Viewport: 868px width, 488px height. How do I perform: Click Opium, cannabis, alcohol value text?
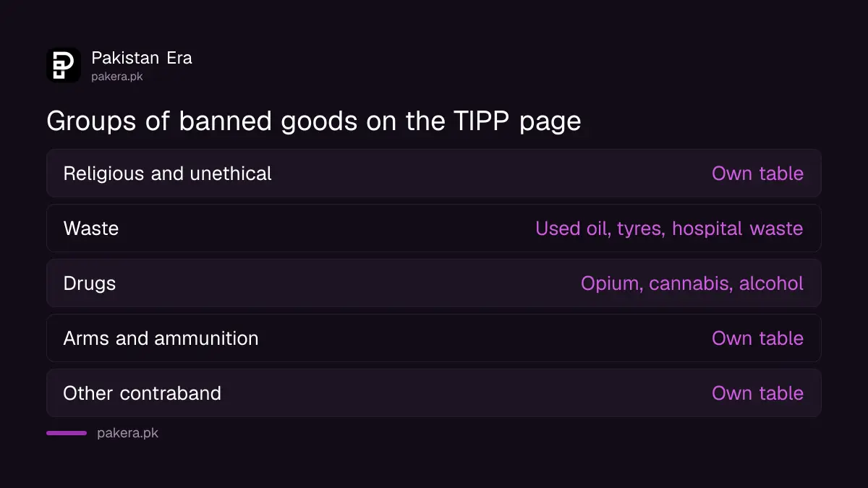pyautogui.click(x=692, y=283)
